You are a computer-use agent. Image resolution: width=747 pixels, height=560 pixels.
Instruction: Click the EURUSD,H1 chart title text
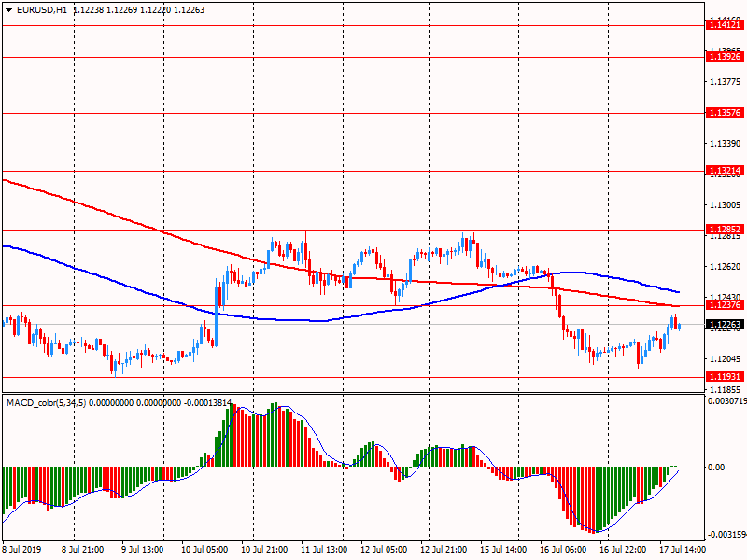click(x=42, y=10)
